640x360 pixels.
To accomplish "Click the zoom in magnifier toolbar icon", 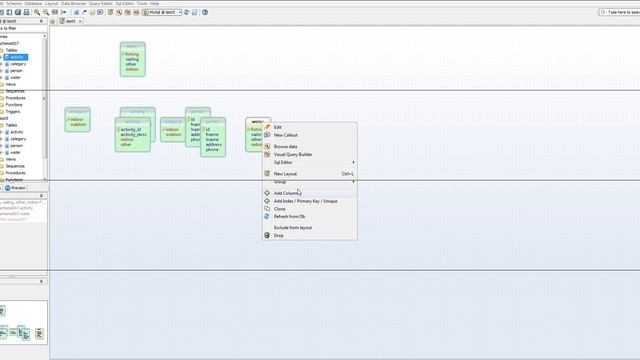I will pos(37,12).
